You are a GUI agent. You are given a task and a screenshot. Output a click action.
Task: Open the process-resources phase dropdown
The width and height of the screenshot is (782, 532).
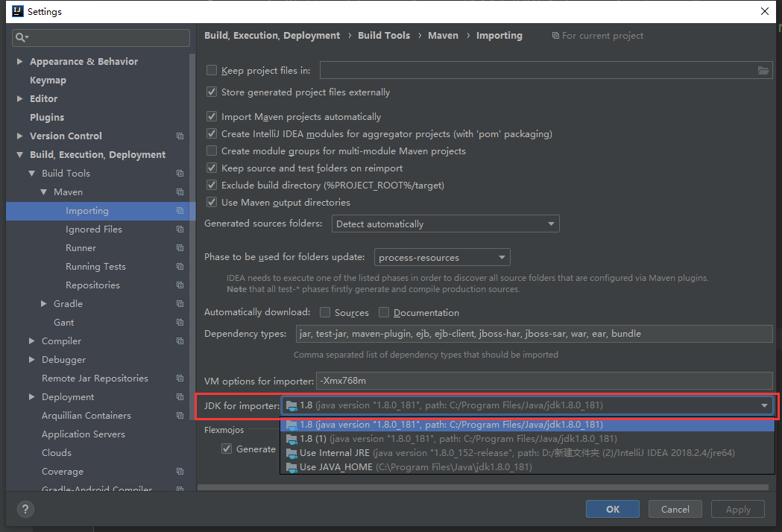point(442,257)
